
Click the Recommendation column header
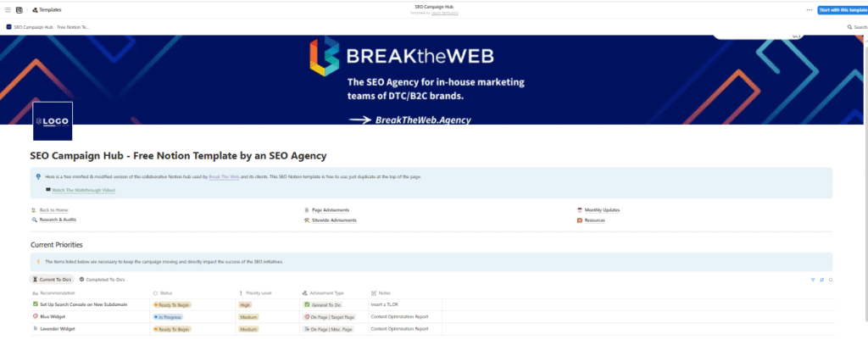[x=53, y=292]
